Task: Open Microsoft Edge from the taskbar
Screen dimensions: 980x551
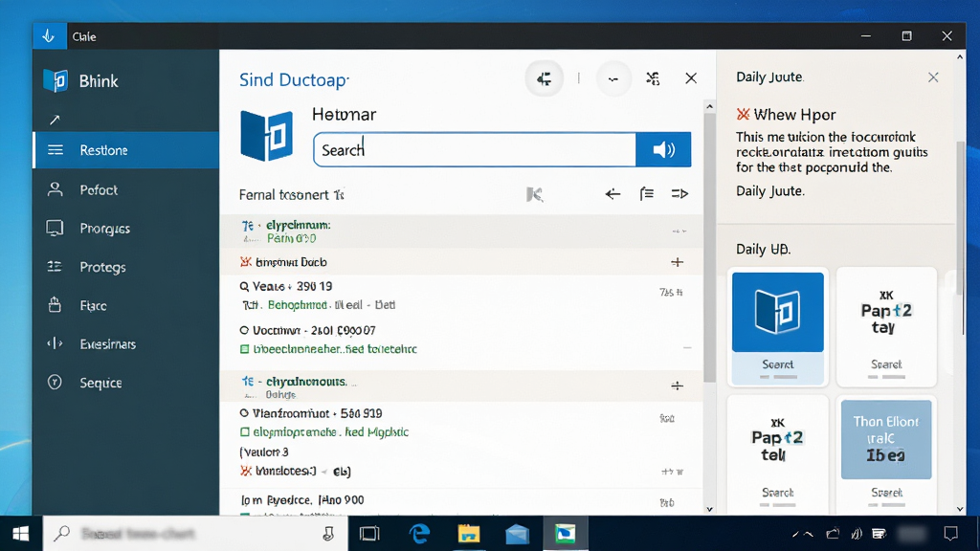Action: point(419,534)
